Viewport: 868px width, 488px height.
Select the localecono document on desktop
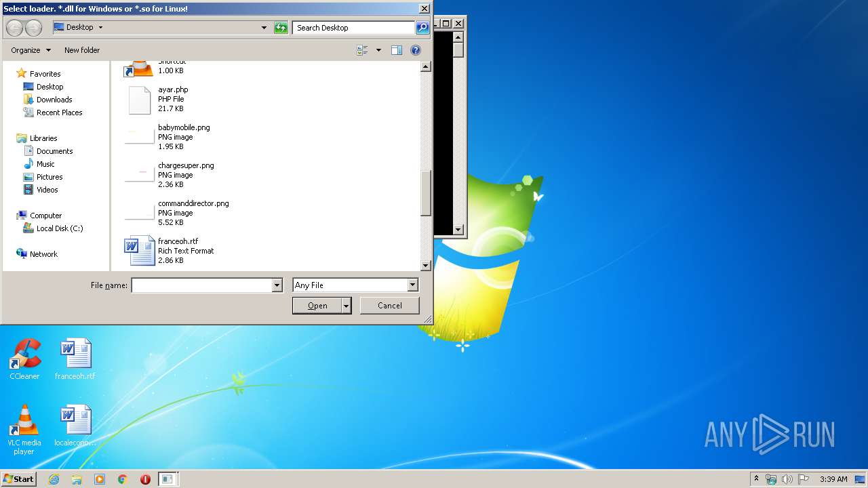click(75, 426)
